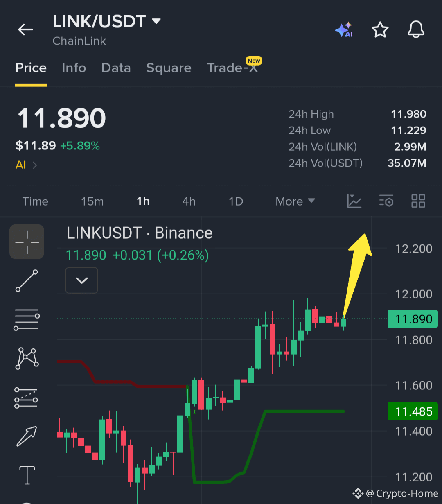Screen dimensions: 442x504
Task: Open the chart indicators icon
Action: 354,201
